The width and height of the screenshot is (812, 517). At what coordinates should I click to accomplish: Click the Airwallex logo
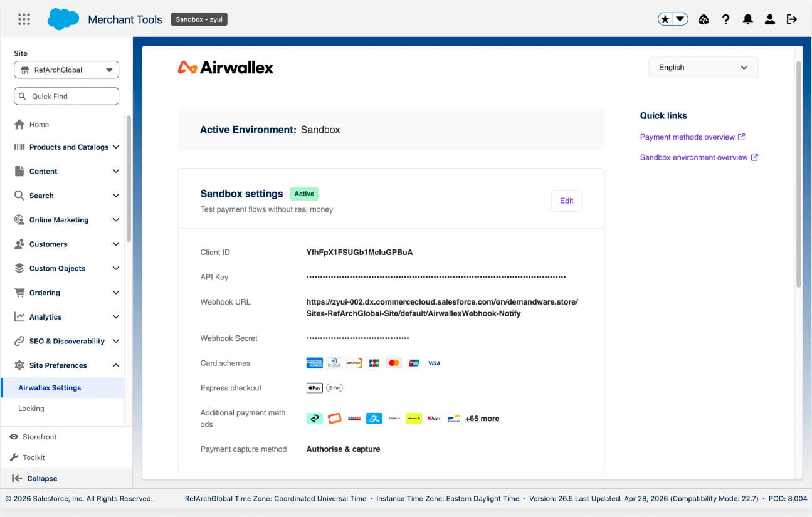(x=226, y=68)
